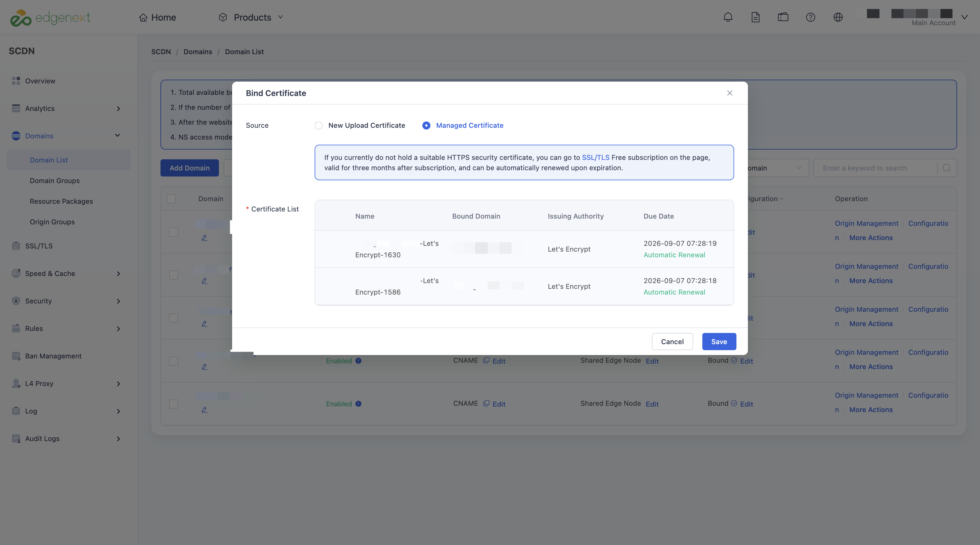Check the second domain row checkbox

pos(173,275)
